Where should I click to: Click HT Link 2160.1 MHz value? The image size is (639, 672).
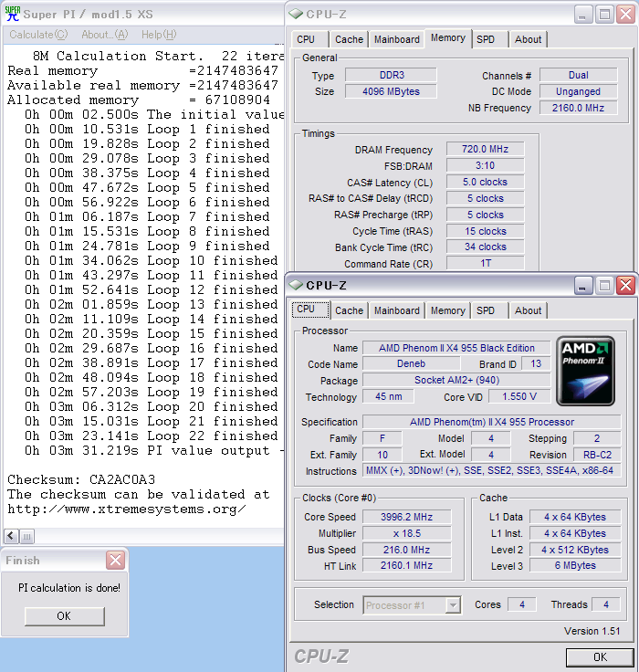[x=407, y=566]
